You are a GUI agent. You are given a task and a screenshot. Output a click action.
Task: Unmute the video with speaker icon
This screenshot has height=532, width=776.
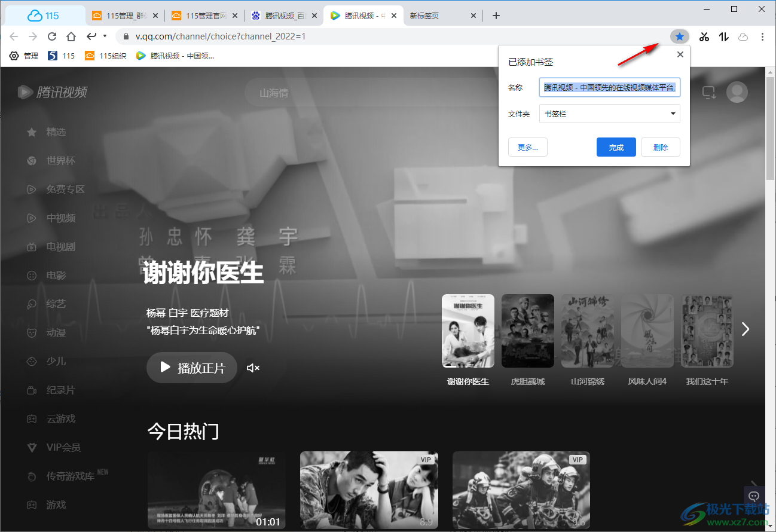coord(253,368)
